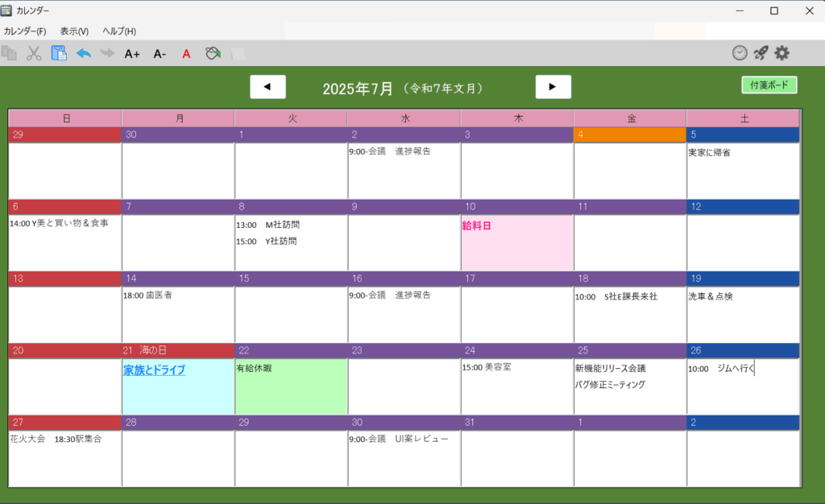
Task: Open the カレンダー(F) menu
Action: 25,31
